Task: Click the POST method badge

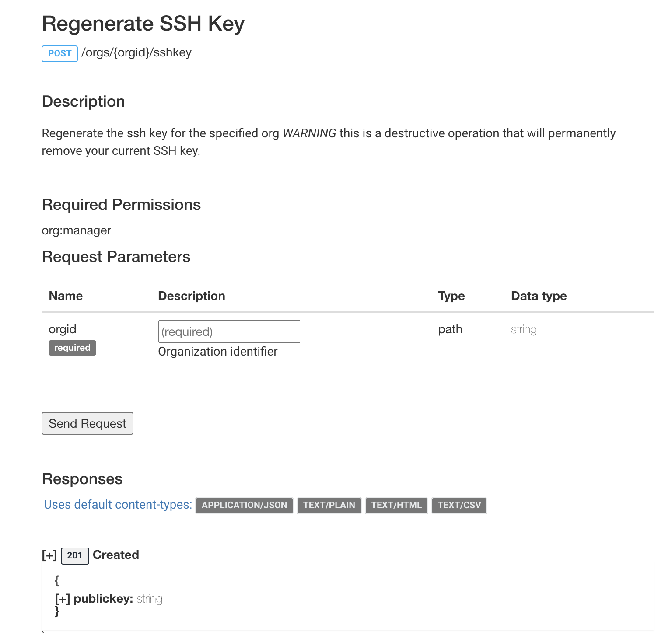Action: (59, 53)
